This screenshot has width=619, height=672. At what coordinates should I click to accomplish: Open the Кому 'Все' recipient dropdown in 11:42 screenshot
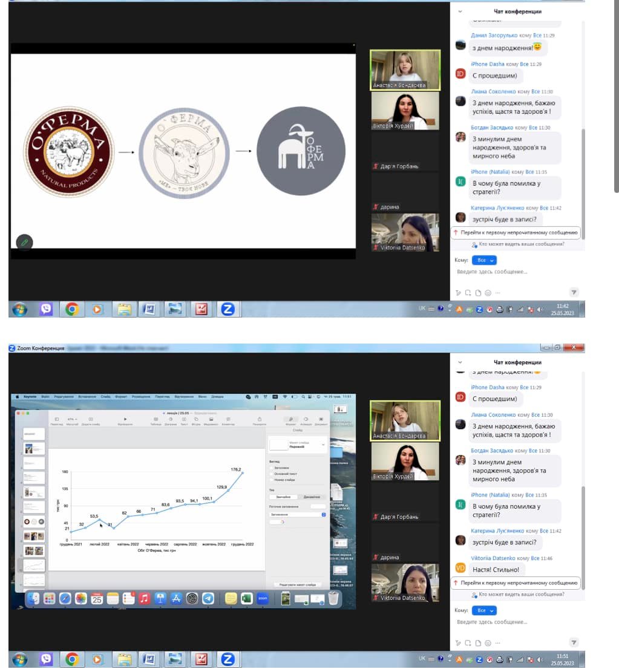[485, 260]
